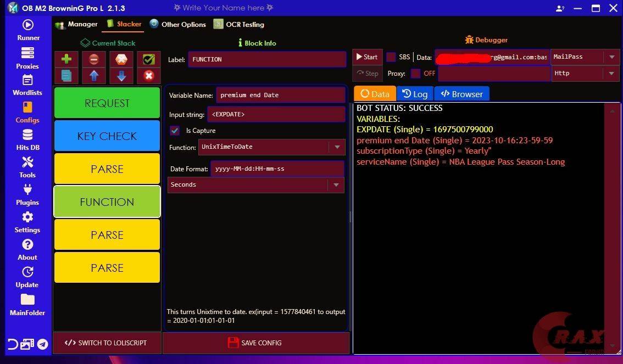Viewport: 623px width, 364px height.
Task: Open the MainFolder shortcut
Action: tap(27, 305)
